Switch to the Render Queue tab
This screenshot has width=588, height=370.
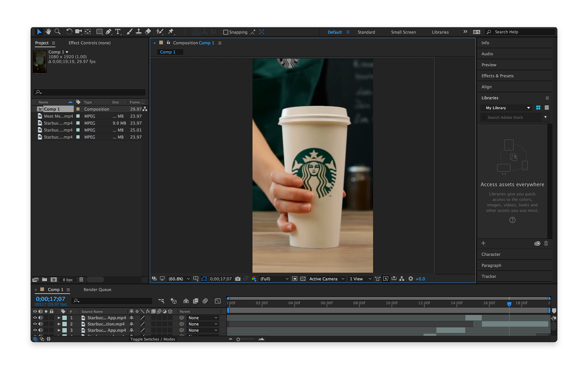click(x=97, y=290)
